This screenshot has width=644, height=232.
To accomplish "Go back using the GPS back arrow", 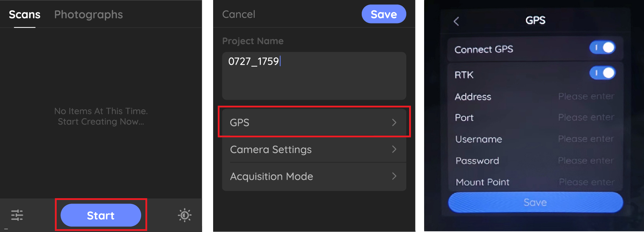I will (x=457, y=21).
